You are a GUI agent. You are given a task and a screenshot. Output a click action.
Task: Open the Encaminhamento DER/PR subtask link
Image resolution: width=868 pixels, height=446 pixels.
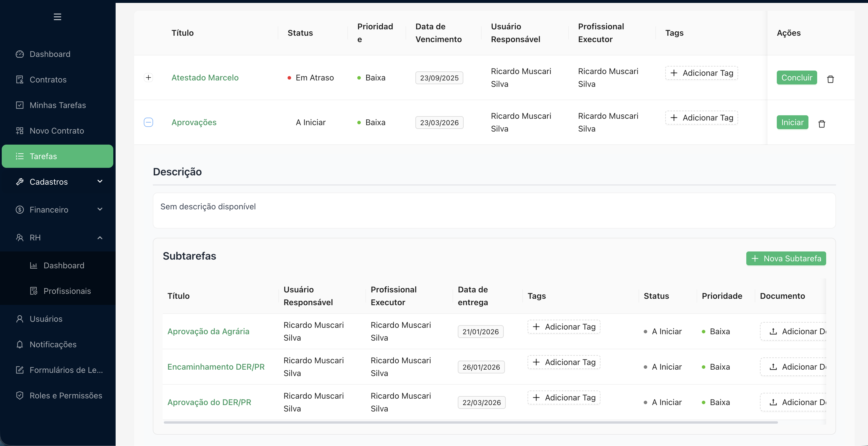[x=216, y=367]
